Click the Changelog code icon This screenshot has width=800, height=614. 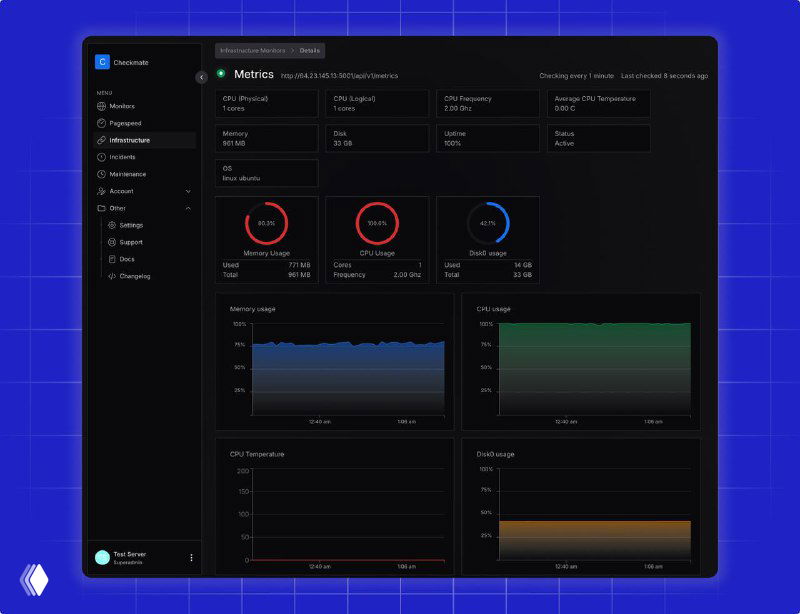[x=112, y=276]
